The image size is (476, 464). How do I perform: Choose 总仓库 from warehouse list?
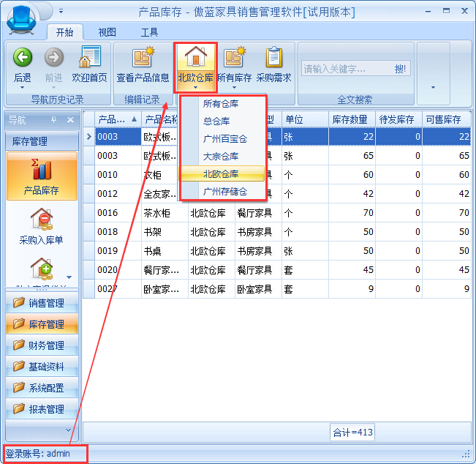216,121
